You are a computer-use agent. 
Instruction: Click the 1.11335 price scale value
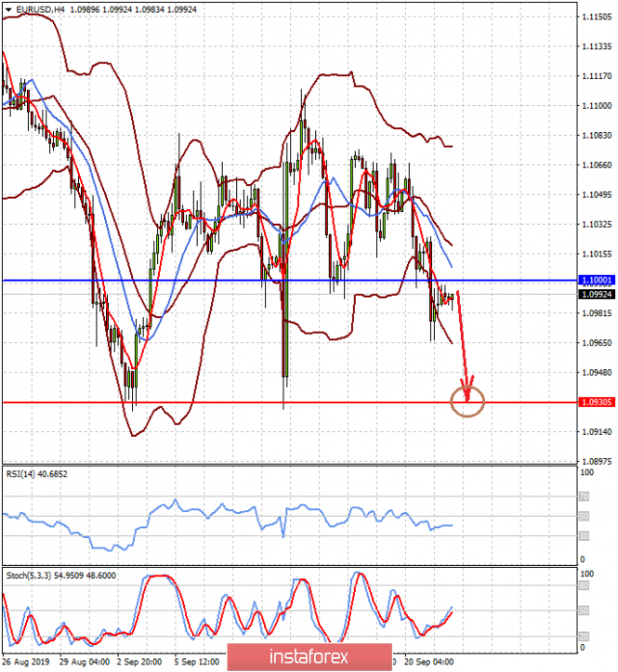point(597,46)
